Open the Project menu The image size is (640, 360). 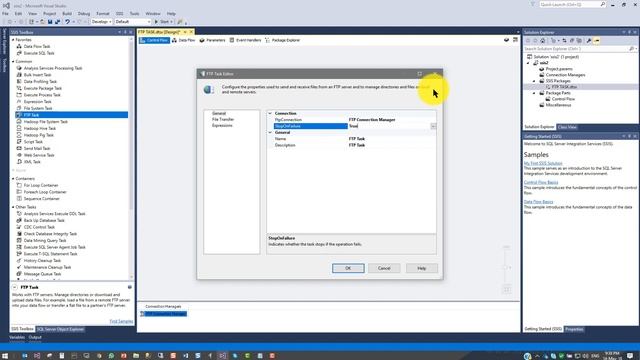[49, 14]
